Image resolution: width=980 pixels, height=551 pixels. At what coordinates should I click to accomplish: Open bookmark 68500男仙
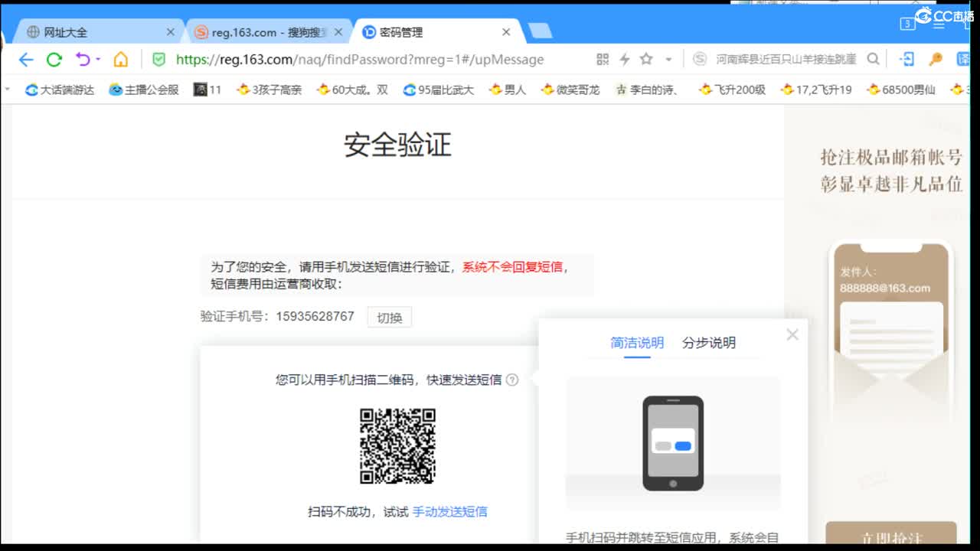[901, 90]
